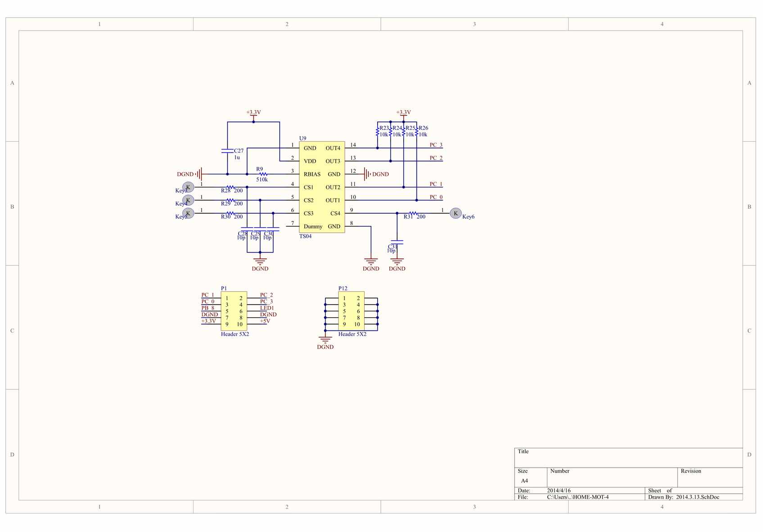The image size is (763, 532).
Task: Select the R24 10k pull-up resistor
Action: [390, 131]
